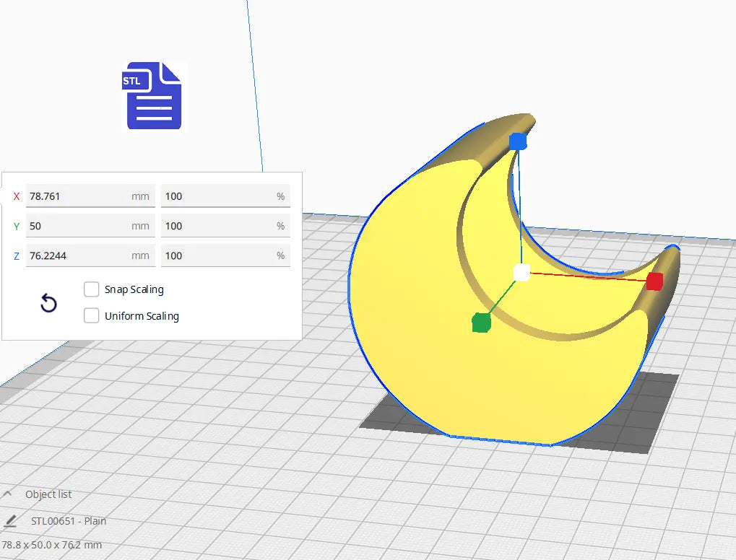Viewport: 736px width, 560px height.
Task: Click the blue Z-axis scale handle
Action: click(518, 141)
